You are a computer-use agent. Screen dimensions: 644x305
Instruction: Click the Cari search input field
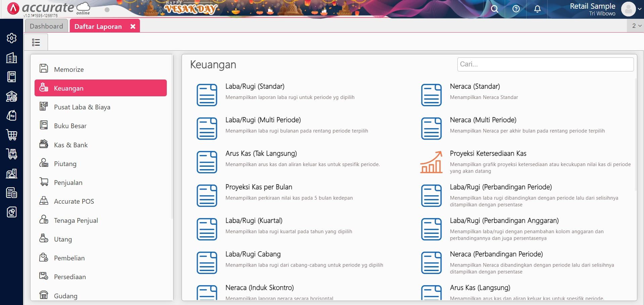tap(545, 64)
